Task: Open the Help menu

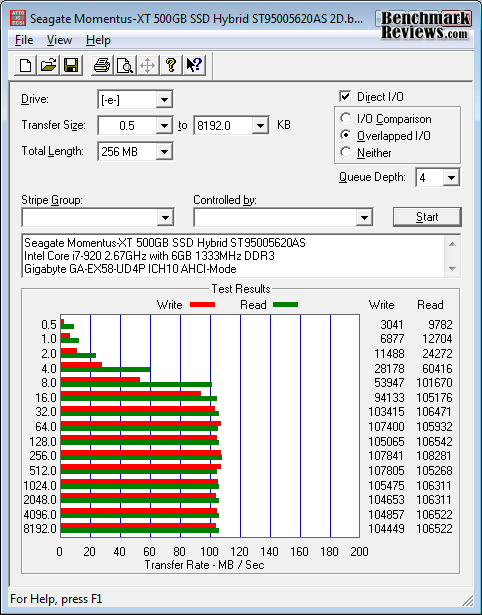Action: [x=98, y=40]
